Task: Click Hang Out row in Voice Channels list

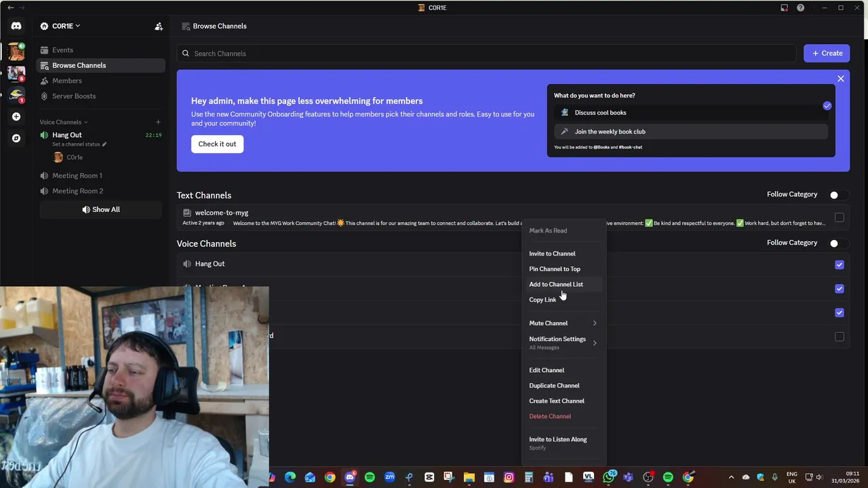Action: [513, 264]
